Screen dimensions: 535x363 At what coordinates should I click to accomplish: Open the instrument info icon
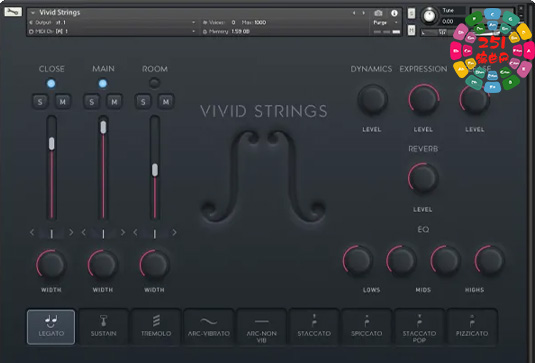click(x=394, y=13)
